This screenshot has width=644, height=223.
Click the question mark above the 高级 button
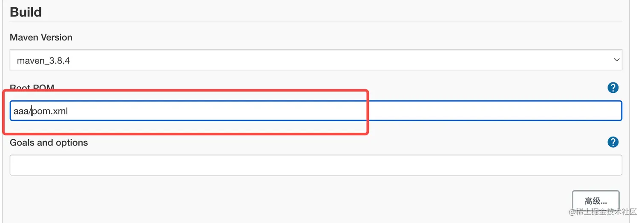pyautogui.click(x=612, y=142)
